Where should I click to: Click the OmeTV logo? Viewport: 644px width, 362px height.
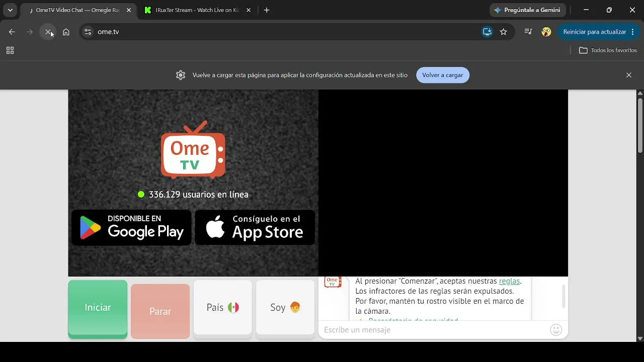click(193, 150)
